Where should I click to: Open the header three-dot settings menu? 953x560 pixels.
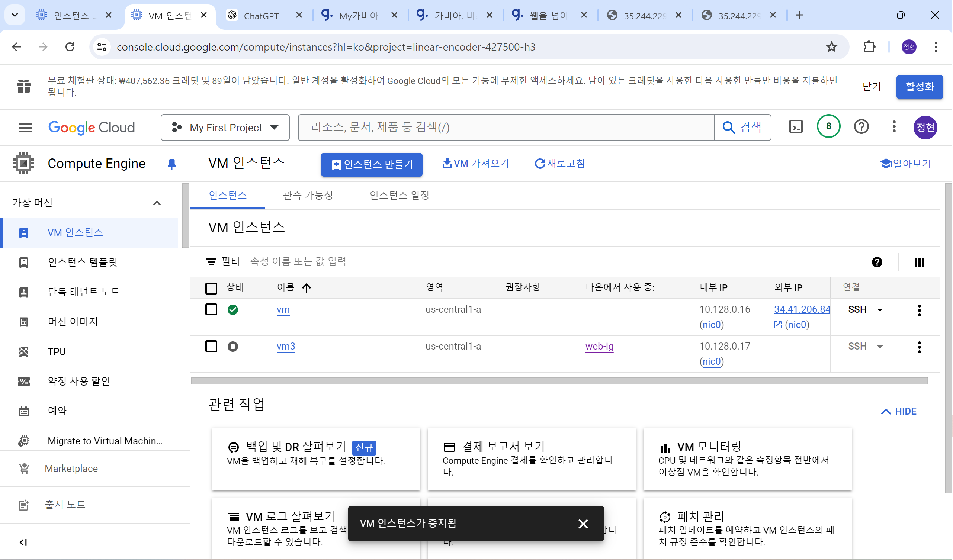893,127
